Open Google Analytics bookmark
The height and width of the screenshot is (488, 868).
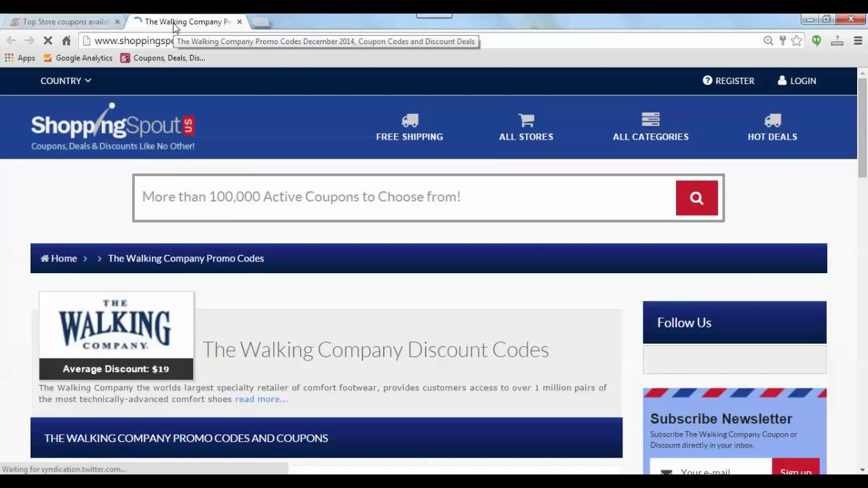[77, 58]
